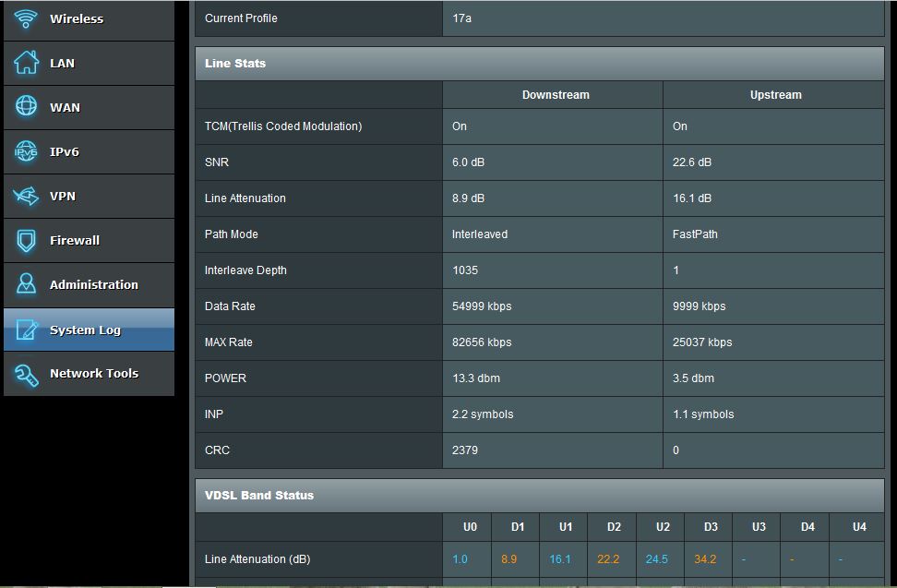Click the Wireless icon in the sidebar
Viewport: 897px width, 588px height.
(x=26, y=18)
